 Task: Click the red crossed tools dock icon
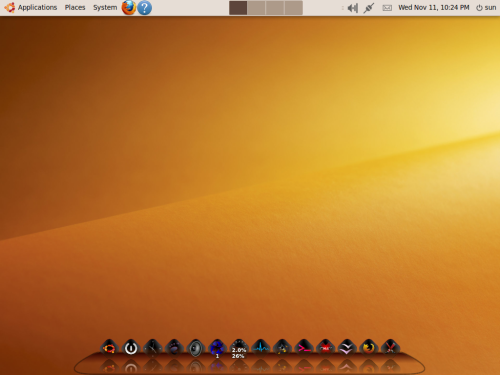click(x=390, y=348)
